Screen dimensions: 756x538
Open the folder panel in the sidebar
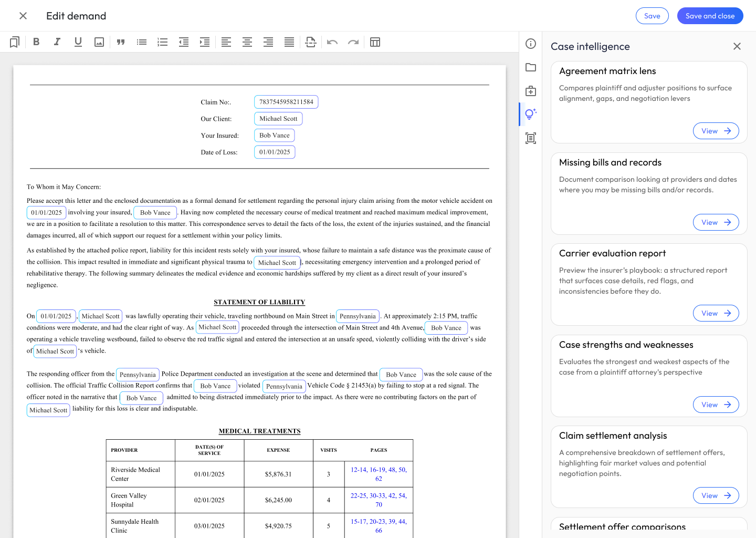(x=531, y=67)
